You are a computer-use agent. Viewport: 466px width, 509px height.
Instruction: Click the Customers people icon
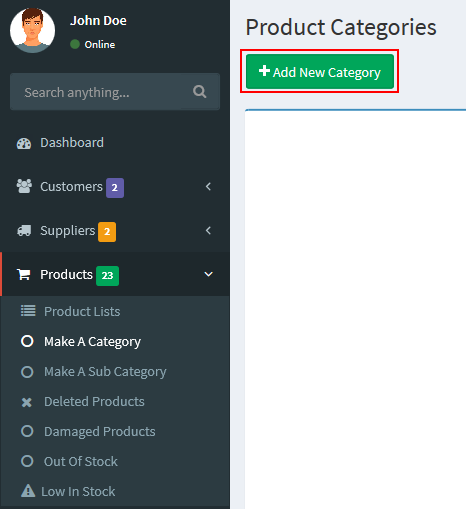click(24, 187)
